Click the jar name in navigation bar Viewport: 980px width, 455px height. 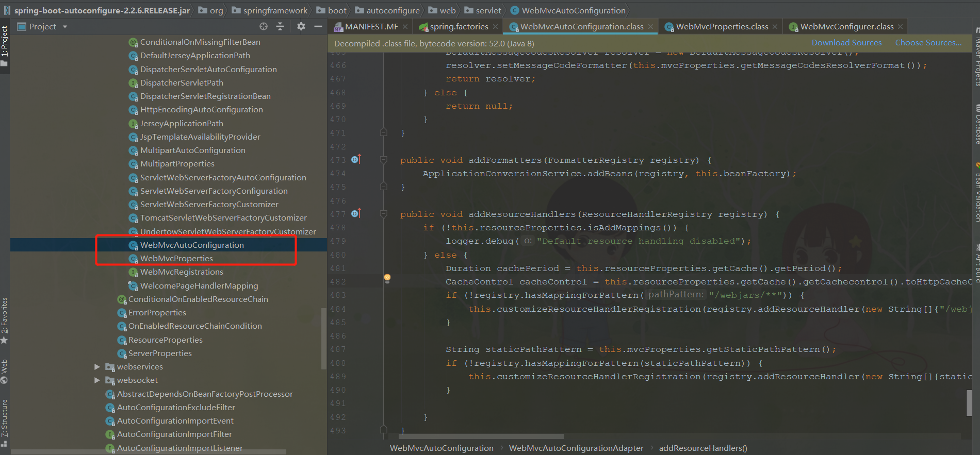point(96,10)
